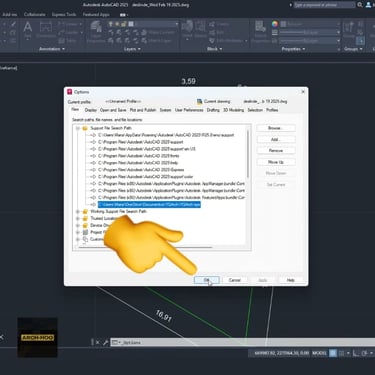
Task: Expand Working Support File Search Path node
Action: click(78, 211)
